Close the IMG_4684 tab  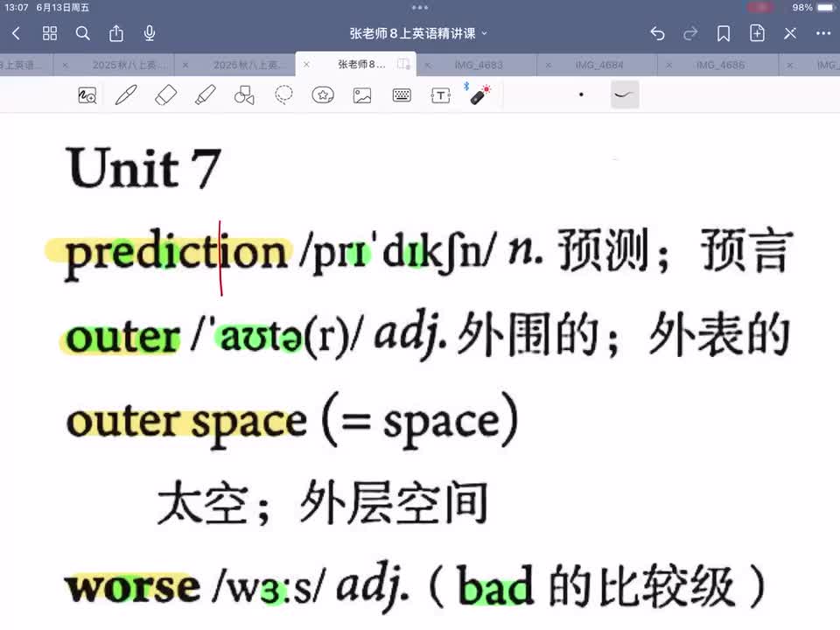(548, 65)
